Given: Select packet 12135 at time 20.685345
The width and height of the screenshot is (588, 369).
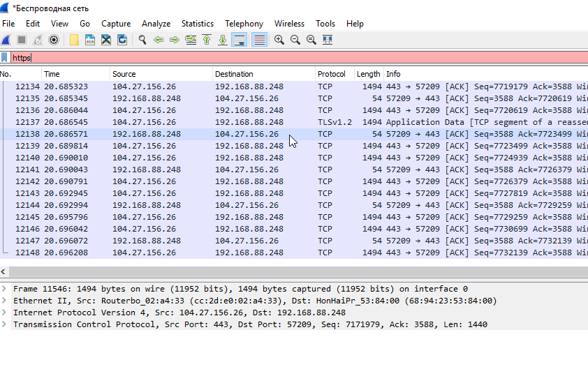Looking at the screenshot, I should pyautogui.click(x=294, y=98).
